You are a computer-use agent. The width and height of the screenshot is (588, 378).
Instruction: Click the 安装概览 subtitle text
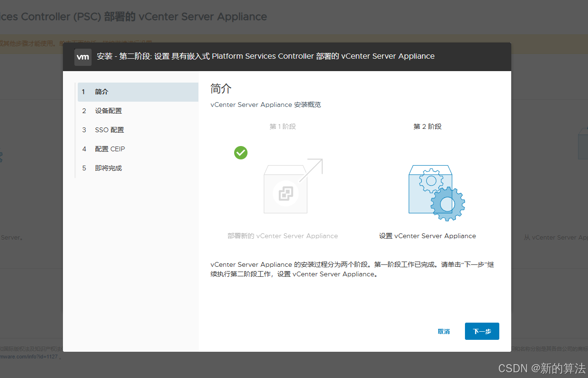[x=266, y=105]
